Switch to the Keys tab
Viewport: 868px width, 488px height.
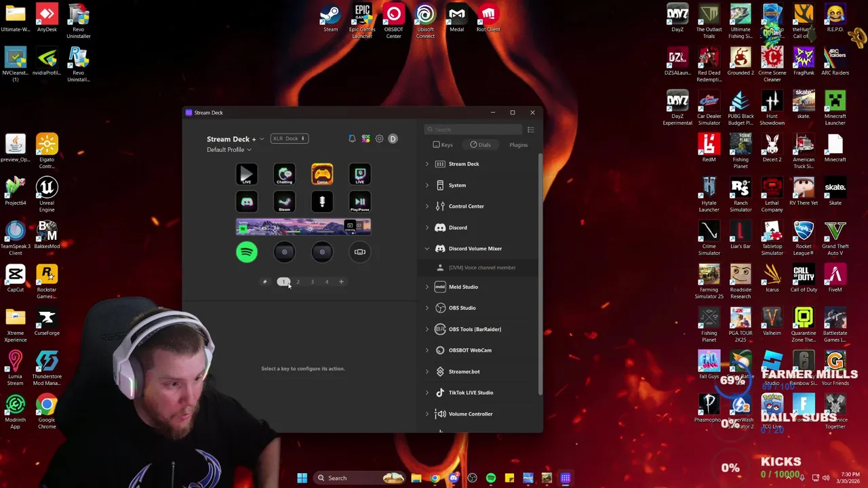pos(443,145)
